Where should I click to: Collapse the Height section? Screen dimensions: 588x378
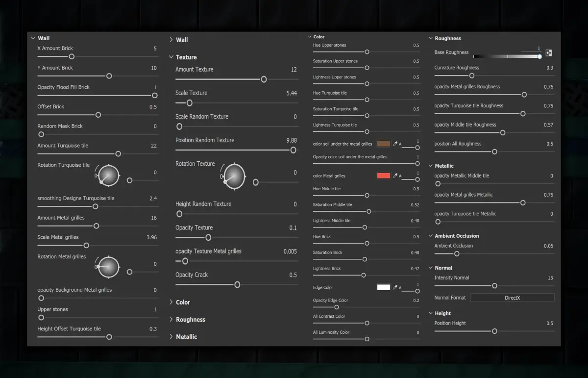pyautogui.click(x=431, y=313)
